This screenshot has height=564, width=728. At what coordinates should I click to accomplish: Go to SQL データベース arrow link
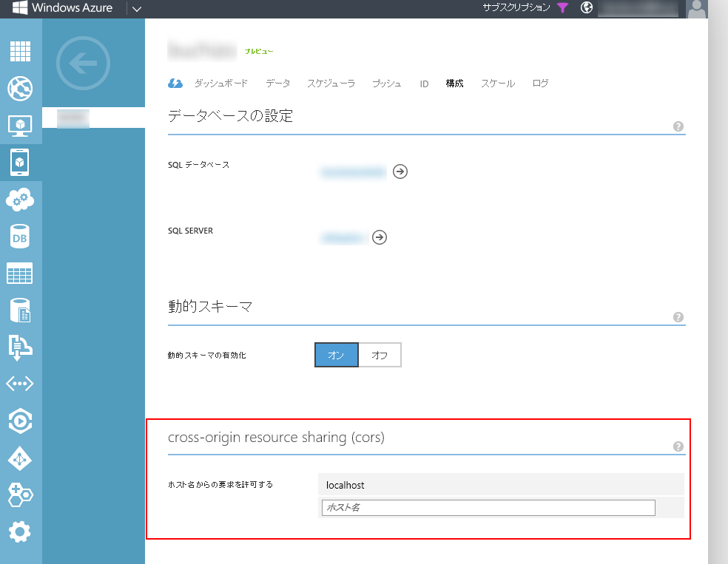pyautogui.click(x=400, y=172)
